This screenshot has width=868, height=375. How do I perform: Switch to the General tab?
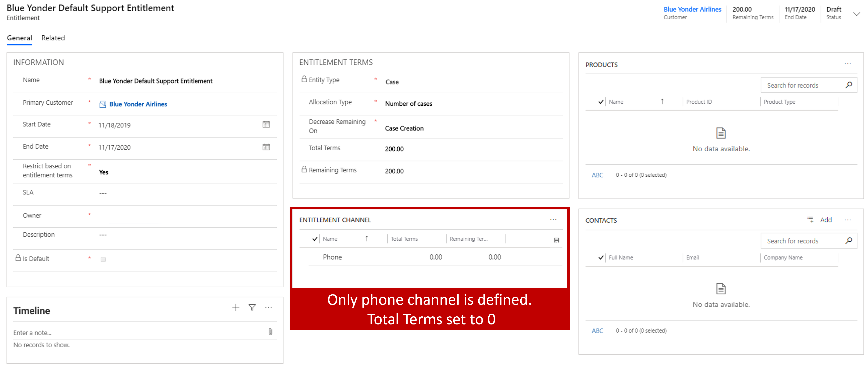(x=20, y=38)
